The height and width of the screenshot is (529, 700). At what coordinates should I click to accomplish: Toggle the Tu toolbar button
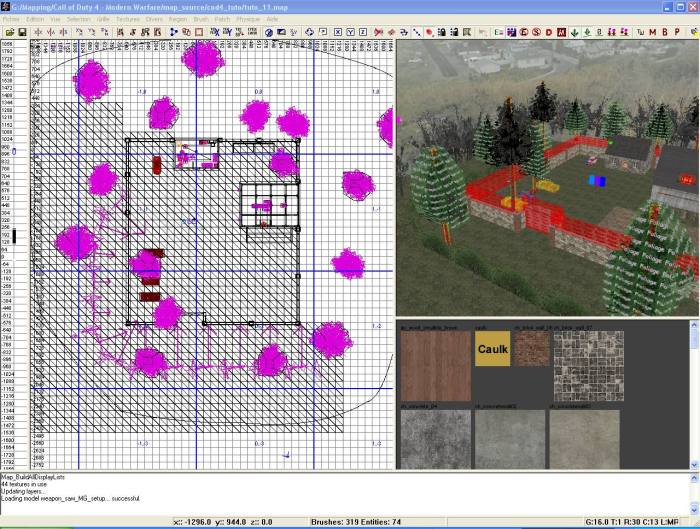pyautogui.click(x=641, y=32)
